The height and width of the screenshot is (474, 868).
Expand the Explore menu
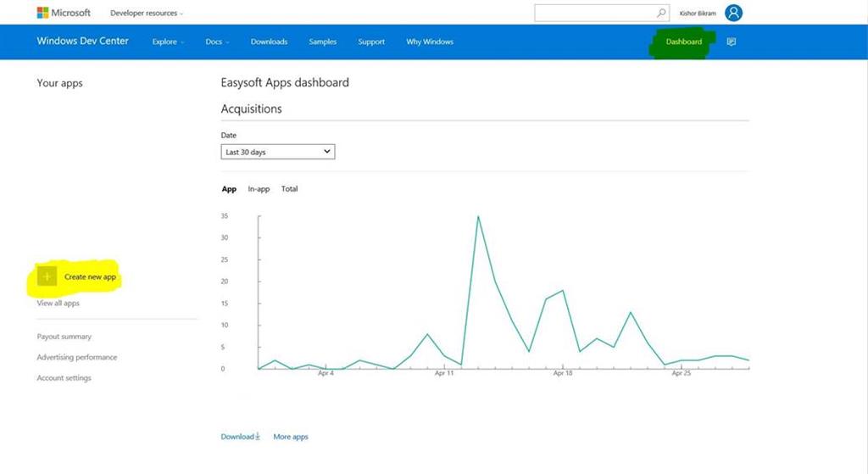click(x=168, y=42)
